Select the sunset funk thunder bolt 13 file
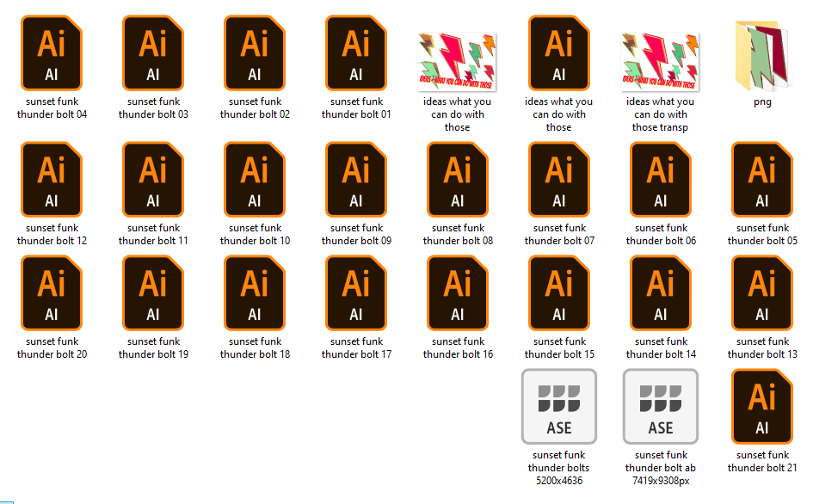813x504 pixels. click(761, 293)
